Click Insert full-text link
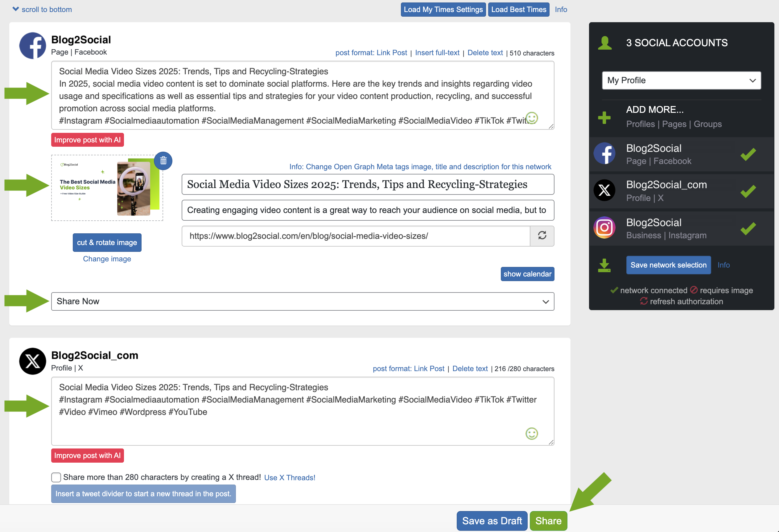The image size is (779, 532). [x=437, y=53]
